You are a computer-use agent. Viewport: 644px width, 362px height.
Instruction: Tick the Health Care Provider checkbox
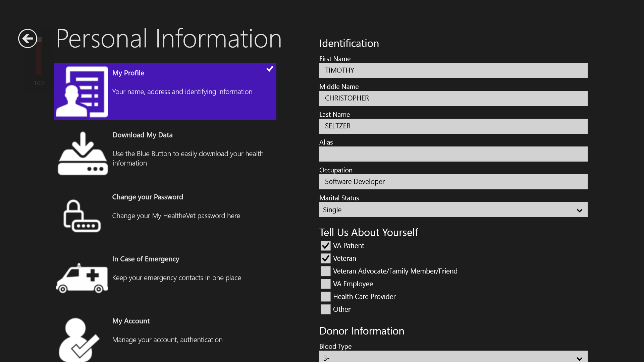(x=325, y=297)
